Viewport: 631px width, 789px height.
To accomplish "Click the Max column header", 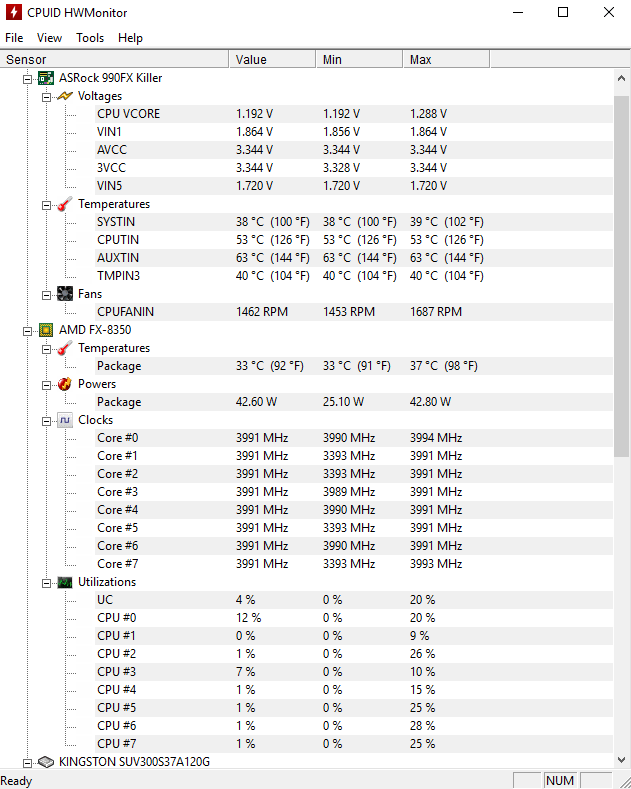I will (446, 59).
